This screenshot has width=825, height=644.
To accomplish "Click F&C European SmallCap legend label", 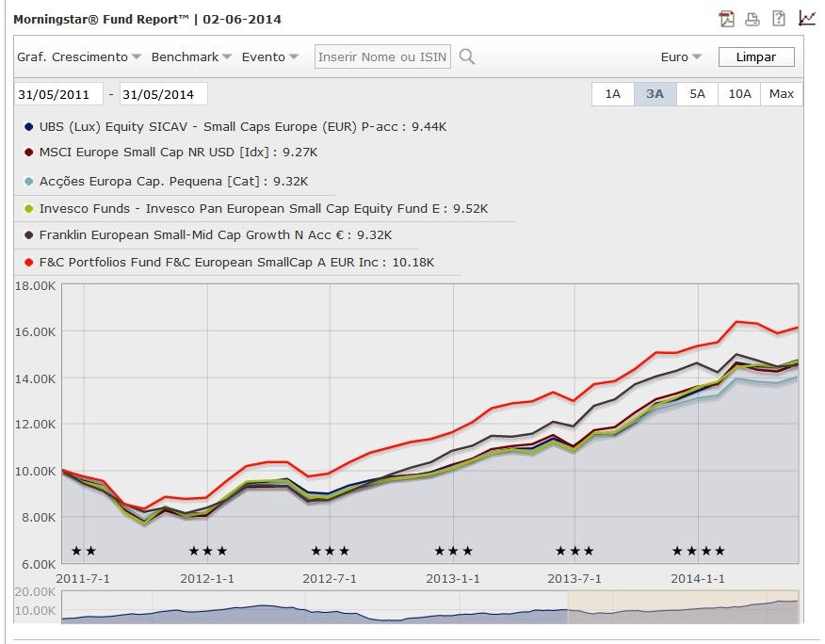I will pyautogui.click(x=236, y=263).
